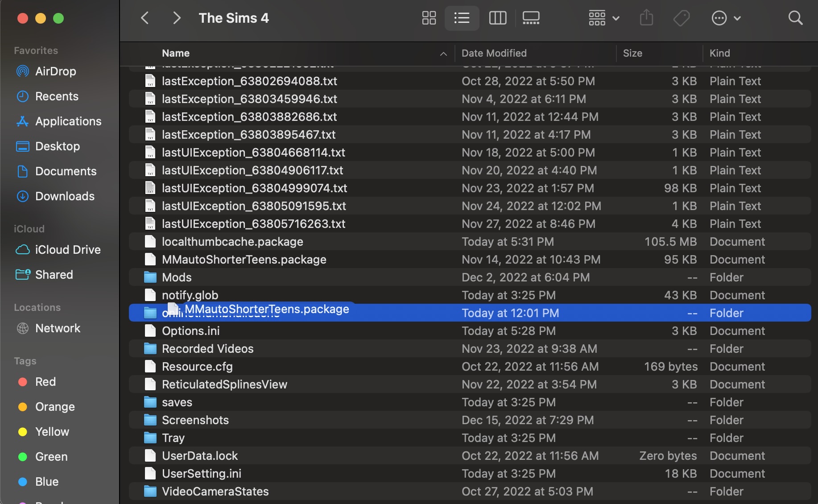The image size is (818, 504).
Task: Select the ReticulatedSplinesView file
Action: [470, 384]
